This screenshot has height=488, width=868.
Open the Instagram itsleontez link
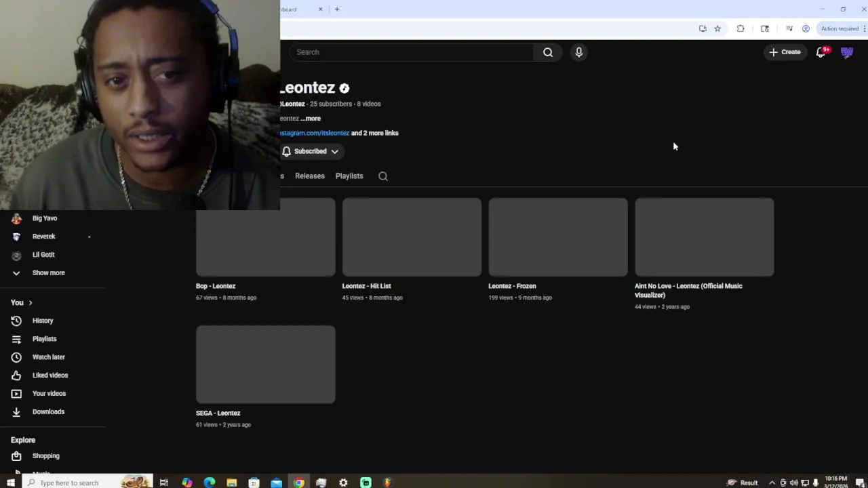315,133
